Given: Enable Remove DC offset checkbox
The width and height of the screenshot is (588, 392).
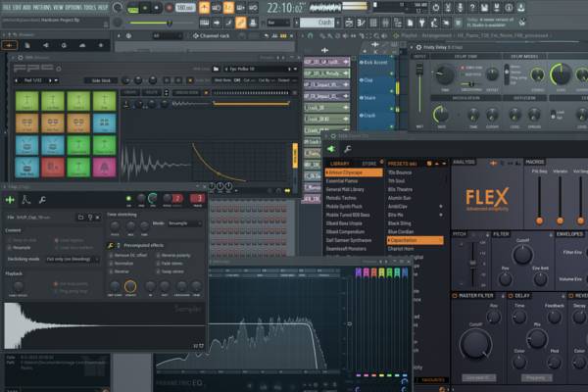Looking at the screenshot, I should coord(111,255).
